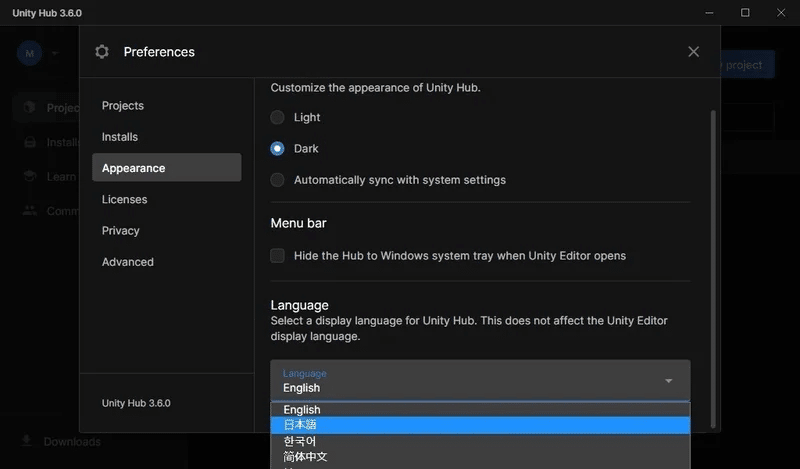
Task: Open the Learn graduation cap icon
Action: click(x=30, y=177)
